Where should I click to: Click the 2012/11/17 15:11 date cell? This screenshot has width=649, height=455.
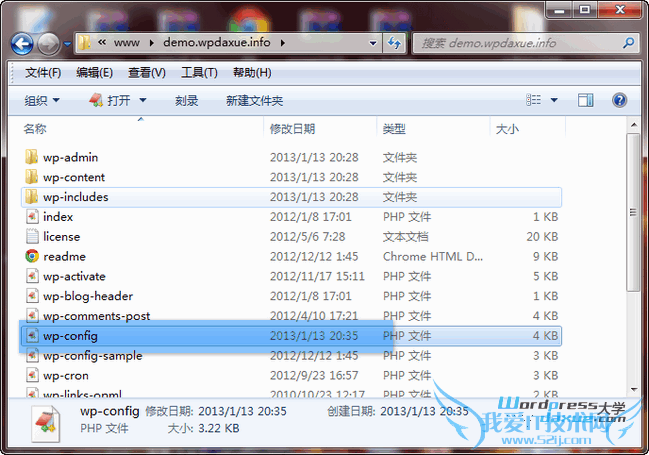click(317, 277)
